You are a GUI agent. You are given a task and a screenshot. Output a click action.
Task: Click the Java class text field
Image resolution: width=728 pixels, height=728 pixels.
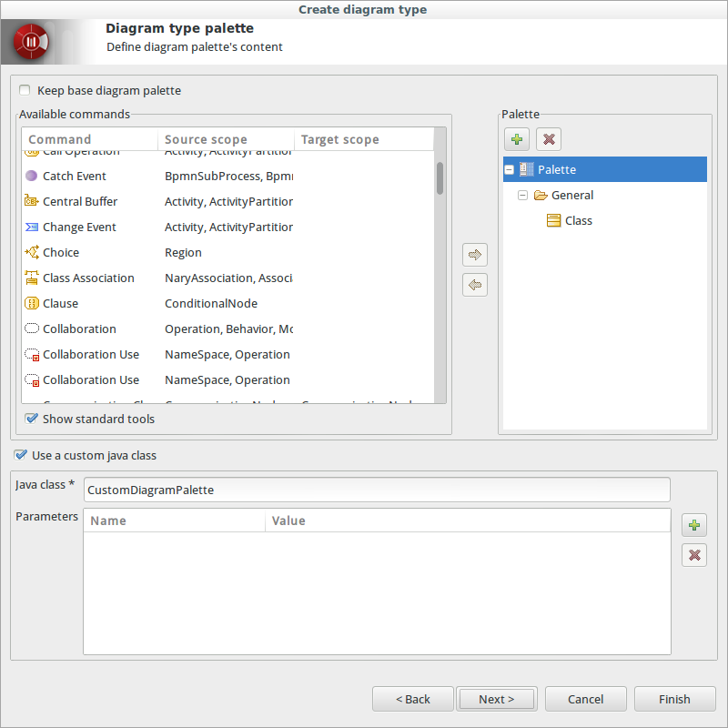[x=377, y=490]
